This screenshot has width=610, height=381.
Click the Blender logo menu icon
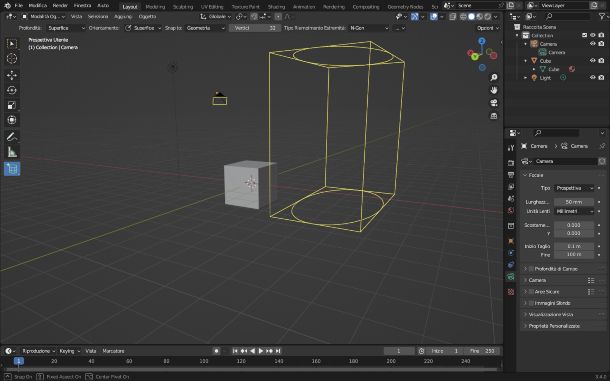(x=7, y=6)
